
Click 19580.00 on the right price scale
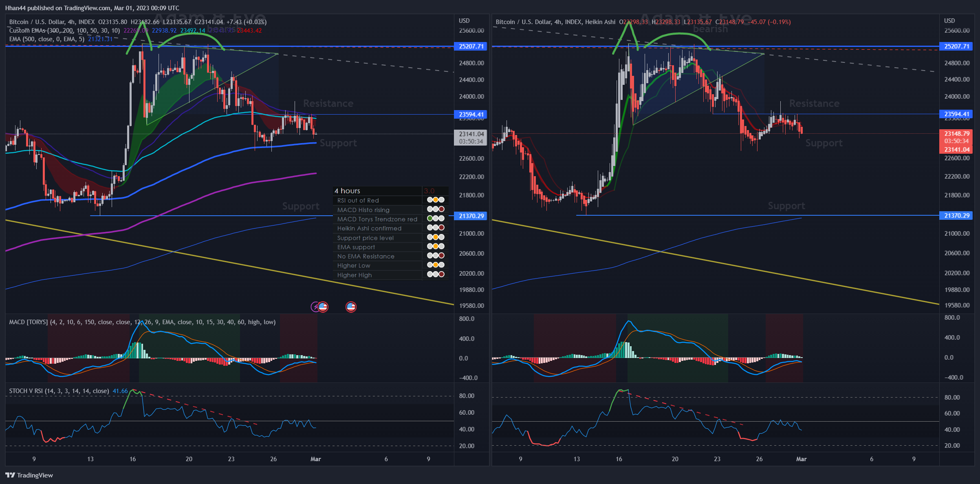tap(957, 305)
